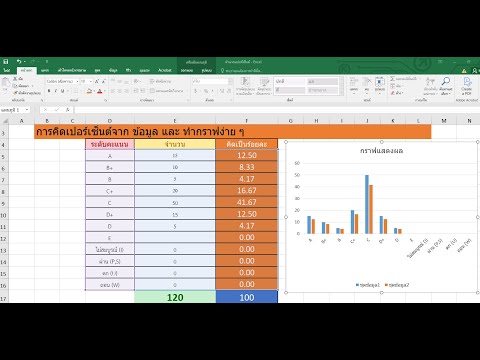Click the red Font Color button
480x360 pixels.
click(x=99, y=91)
